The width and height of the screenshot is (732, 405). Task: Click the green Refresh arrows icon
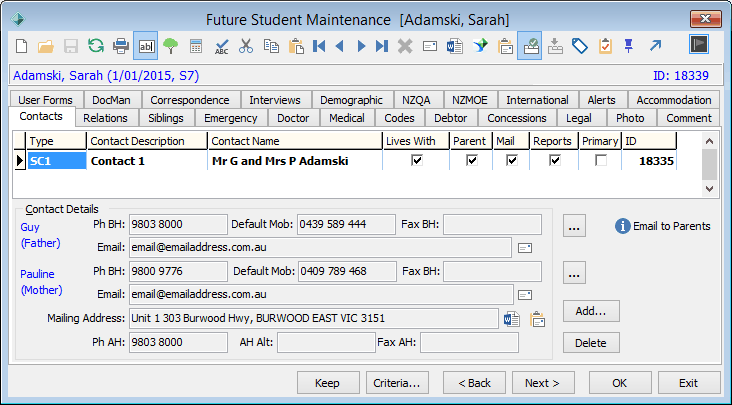96,46
